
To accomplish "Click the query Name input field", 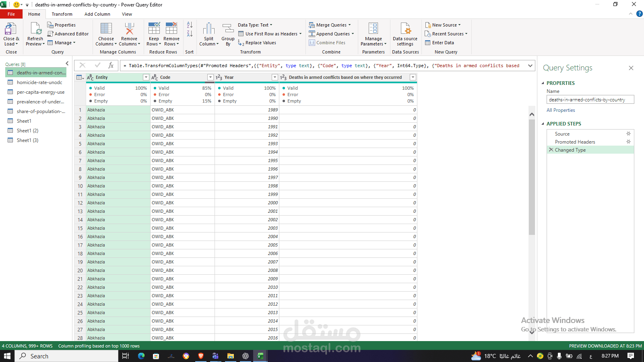I will (x=590, y=99).
